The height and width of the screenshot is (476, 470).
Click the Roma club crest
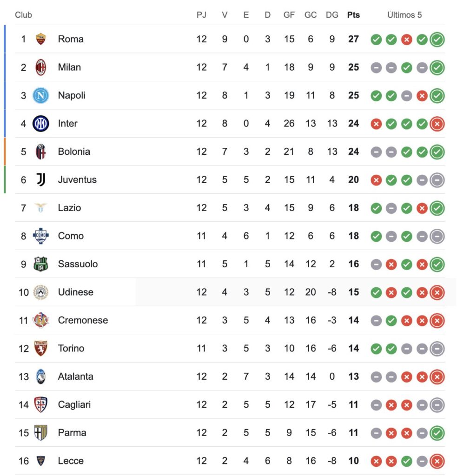pos(41,39)
